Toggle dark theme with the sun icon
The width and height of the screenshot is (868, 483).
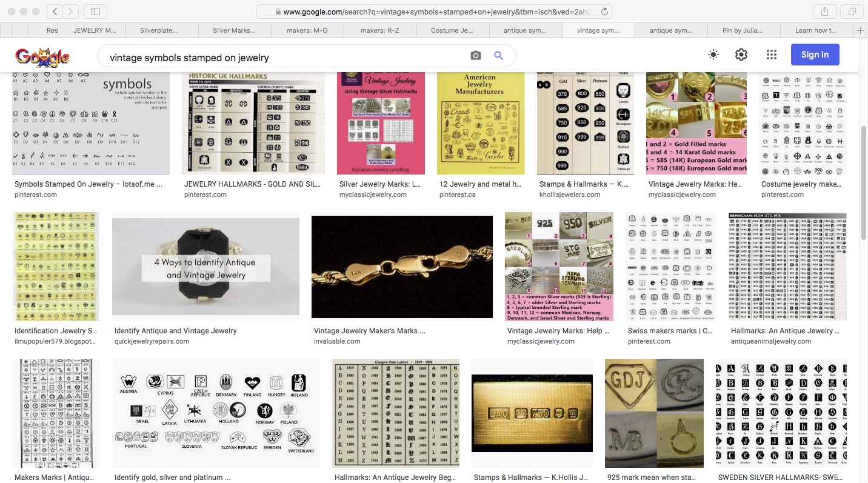pos(713,55)
